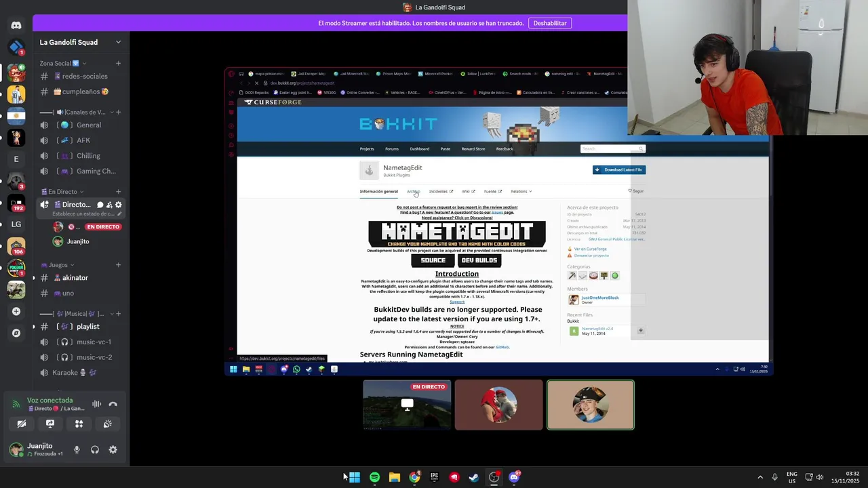The image size is (868, 488).
Task: Edit Directo channel settings gear
Action: coord(119,205)
